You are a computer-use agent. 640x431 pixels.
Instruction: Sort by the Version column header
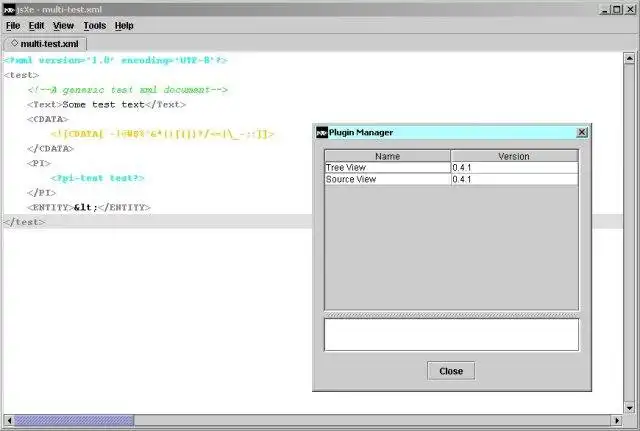tap(514, 156)
